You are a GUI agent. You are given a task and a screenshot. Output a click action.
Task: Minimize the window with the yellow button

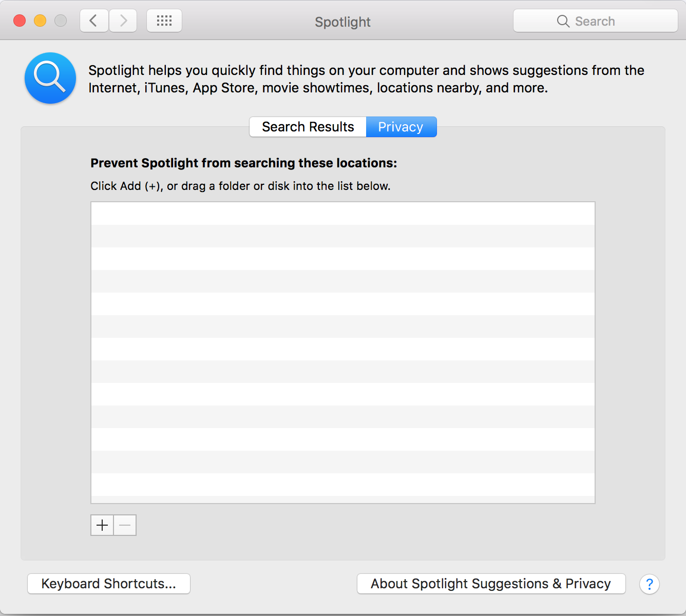[40, 21]
